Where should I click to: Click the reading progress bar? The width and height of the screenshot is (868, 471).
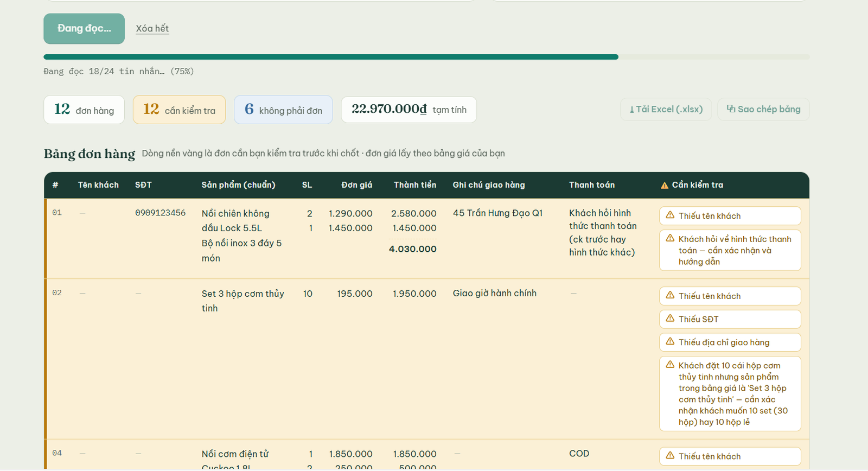[x=426, y=57]
